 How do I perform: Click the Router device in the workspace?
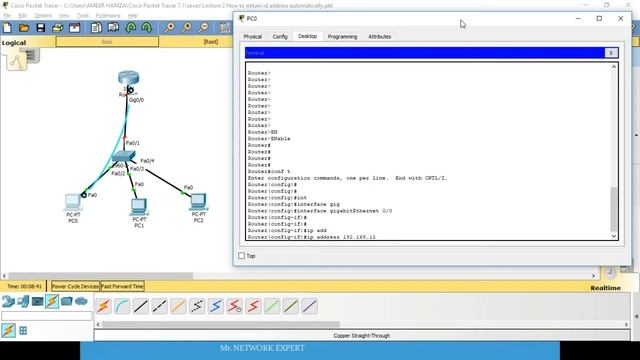(129, 78)
